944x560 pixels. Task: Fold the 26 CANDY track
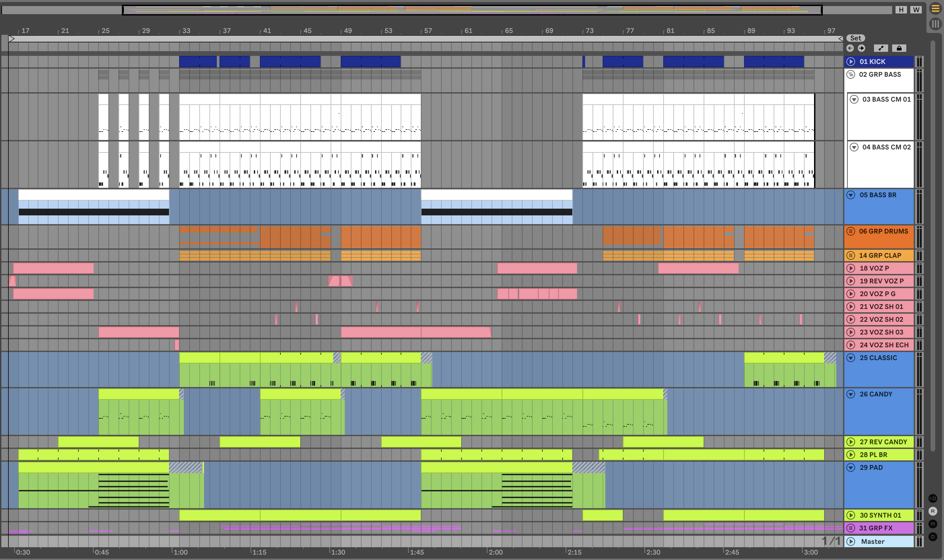(x=851, y=394)
